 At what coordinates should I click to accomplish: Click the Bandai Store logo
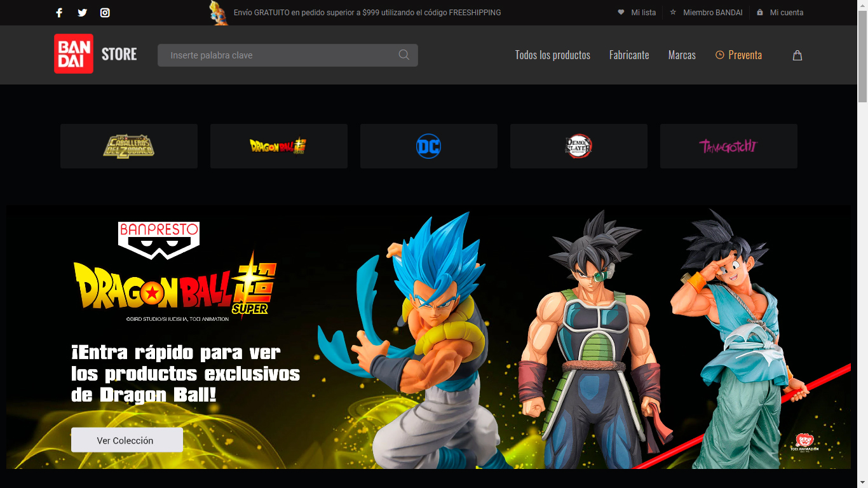pos(95,54)
